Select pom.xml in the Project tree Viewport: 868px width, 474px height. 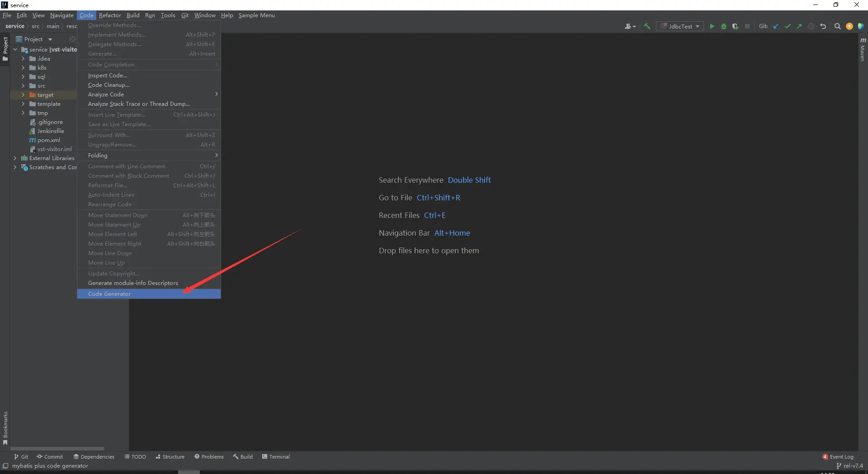pyautogui.click(x=49, y=140)
